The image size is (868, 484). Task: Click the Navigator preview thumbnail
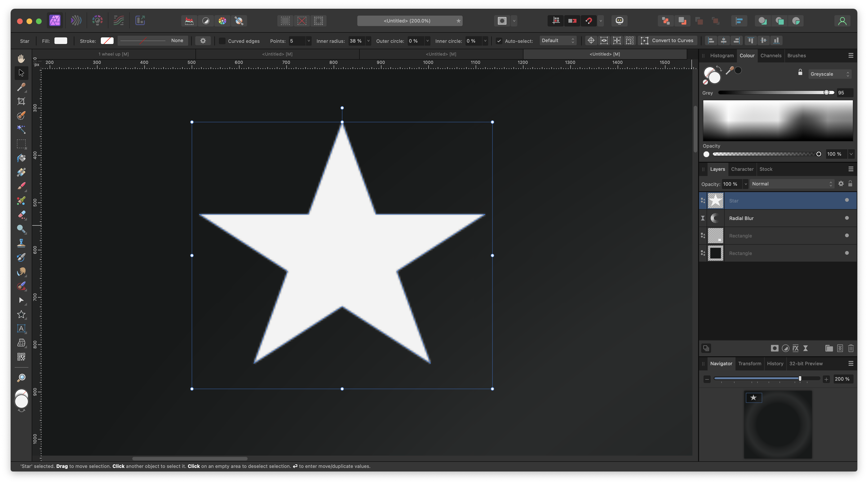778,424
